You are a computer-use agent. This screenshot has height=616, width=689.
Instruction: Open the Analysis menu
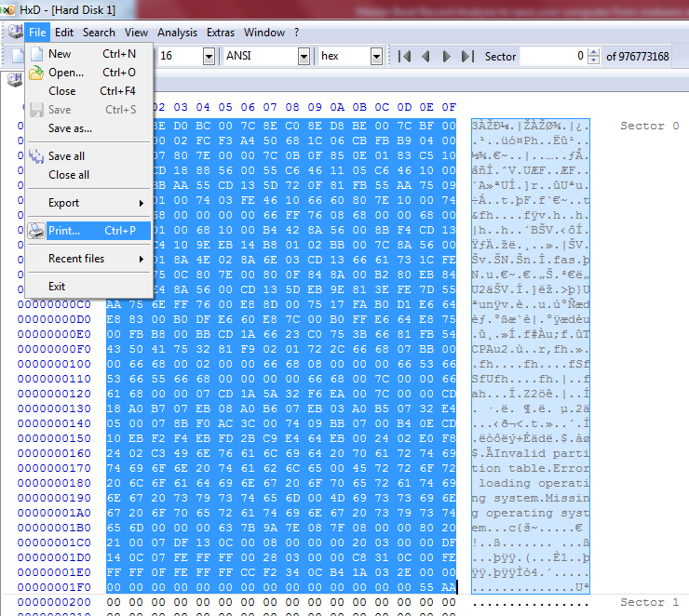coord(177,33)
